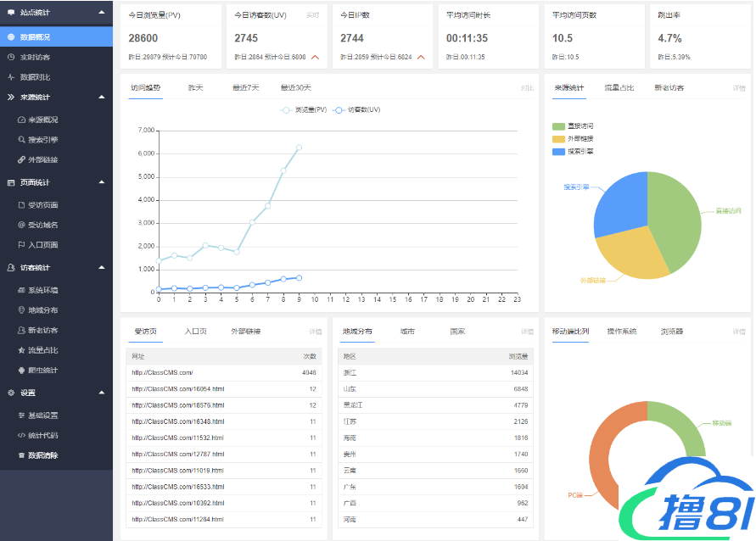Open 实时访客 clock icon in sidebar
The height and width of the screenshot is (541, 756).
[x=11, y=58]
